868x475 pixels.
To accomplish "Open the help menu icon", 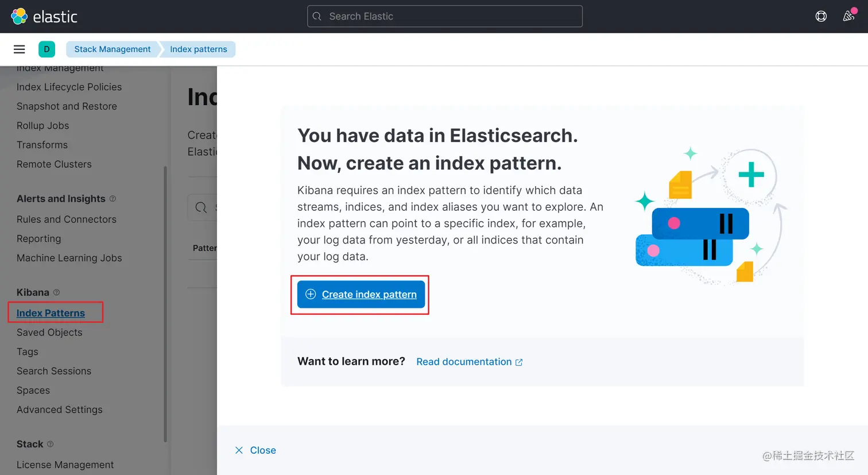I will point(821,17).
